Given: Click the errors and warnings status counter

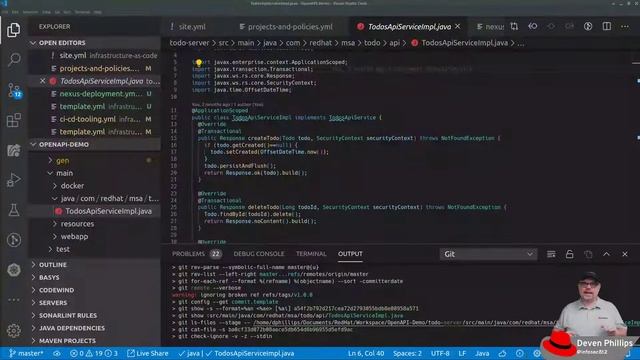Looking at the screenshot, I should click(94, 353).
